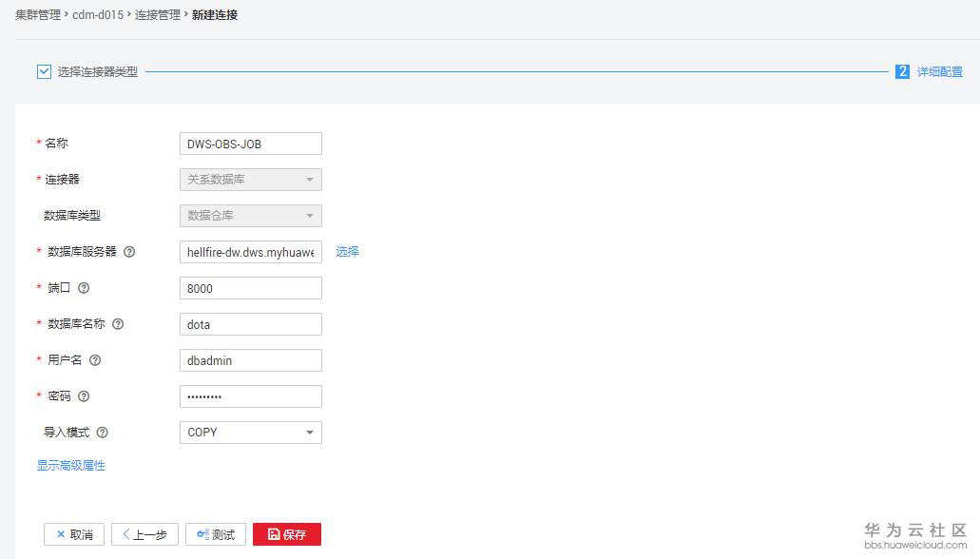Click 详细配置 step label

pos(940,72)
